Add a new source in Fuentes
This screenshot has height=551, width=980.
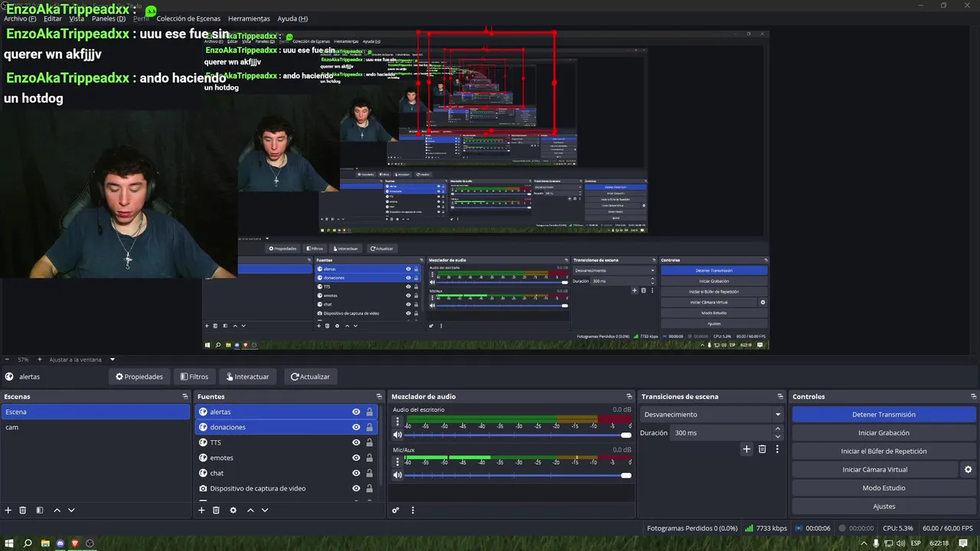click(201, 510)
